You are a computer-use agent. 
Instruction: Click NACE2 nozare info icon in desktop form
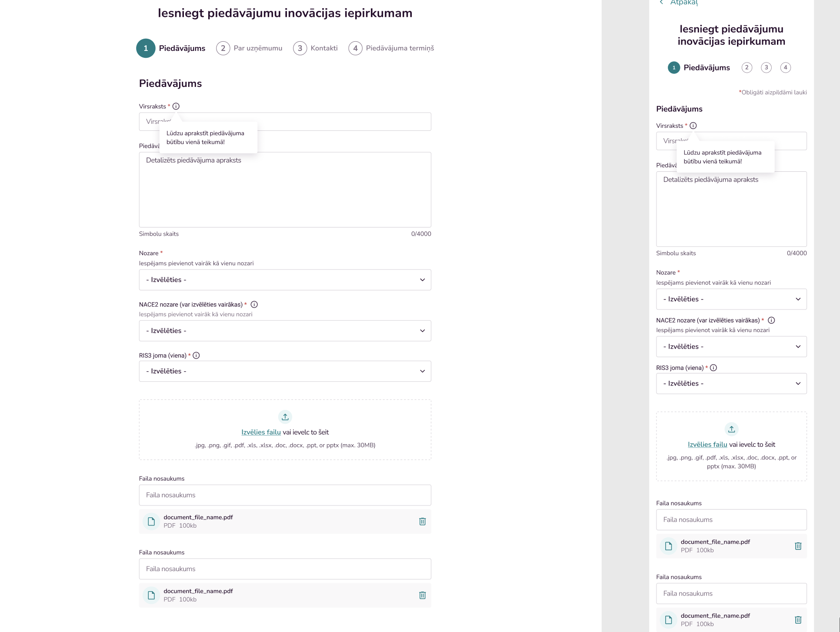point(254,304)
